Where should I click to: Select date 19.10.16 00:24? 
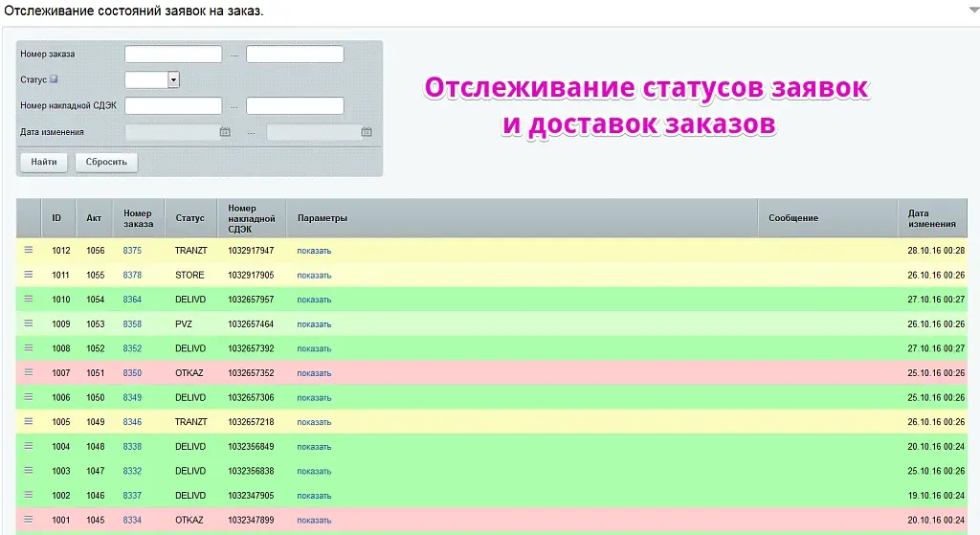click(936, 496)
